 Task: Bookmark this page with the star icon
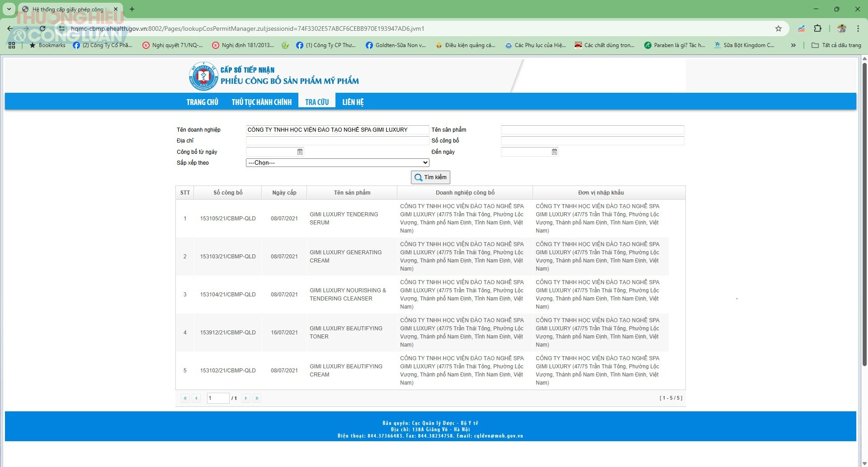click(778, 29)
